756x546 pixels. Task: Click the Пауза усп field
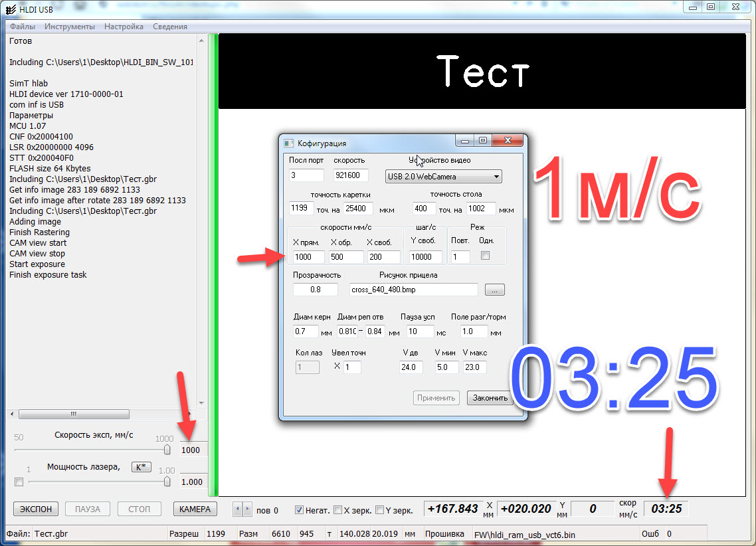point(420,331)
